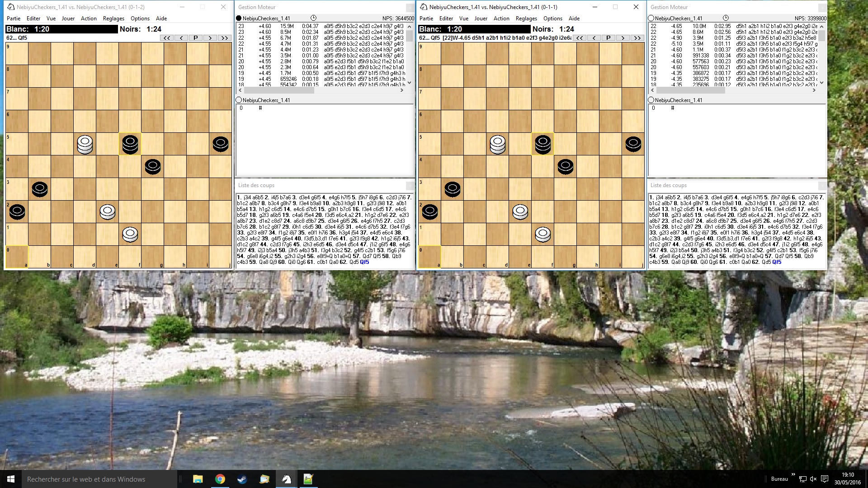
Task: Open the Reglages menu in left window
Action: coord(113,19)
